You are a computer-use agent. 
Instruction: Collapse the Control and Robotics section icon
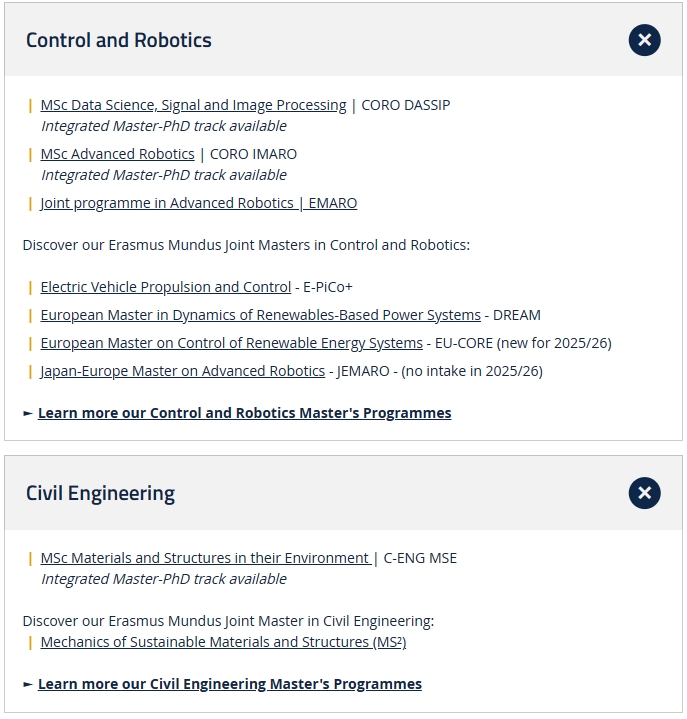click(644, 40)
